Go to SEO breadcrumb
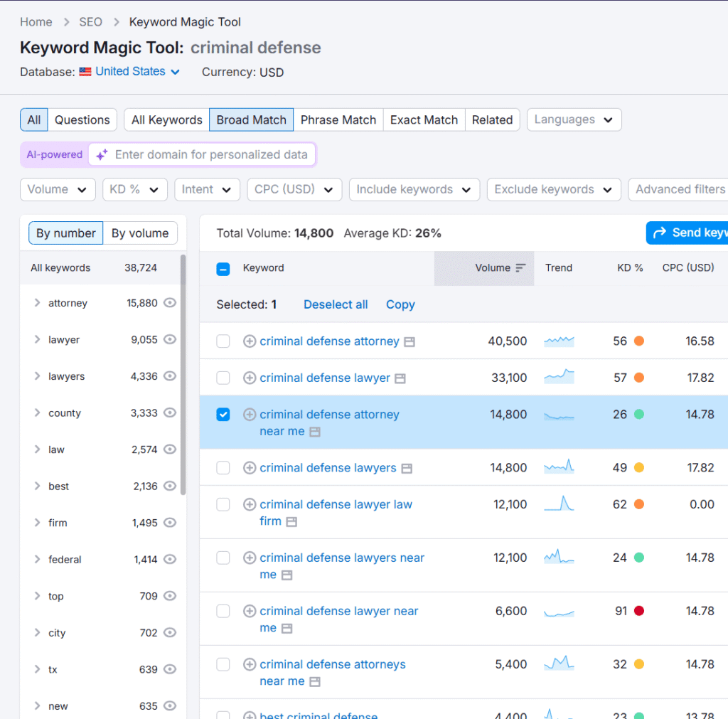The height and width of the screenshot is (719, 728). click(90, 22)
